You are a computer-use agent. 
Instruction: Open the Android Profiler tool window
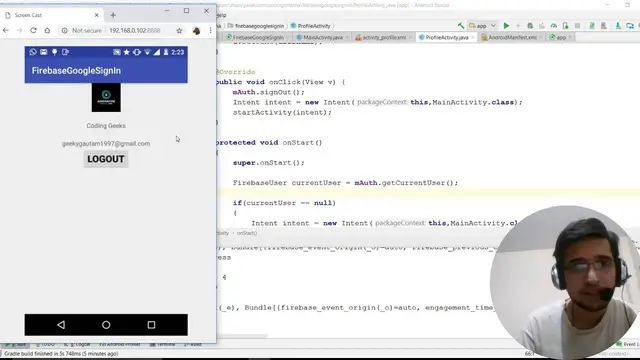click(120, 344)
